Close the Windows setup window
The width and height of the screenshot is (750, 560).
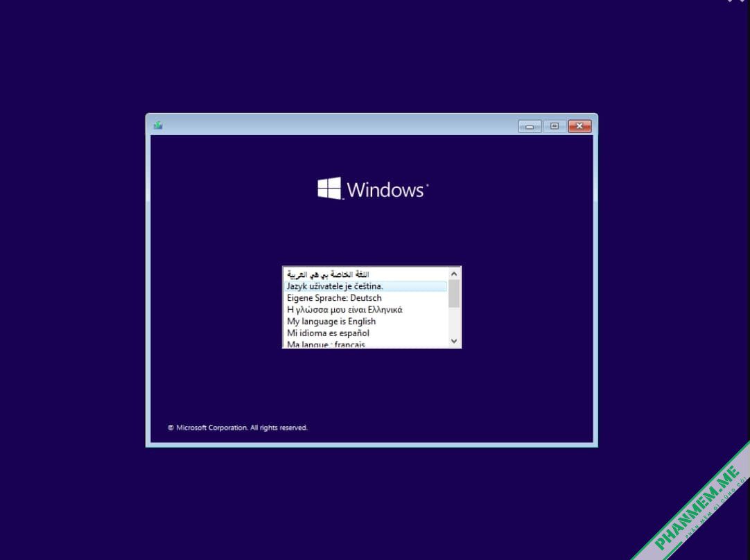click(579, 126)
